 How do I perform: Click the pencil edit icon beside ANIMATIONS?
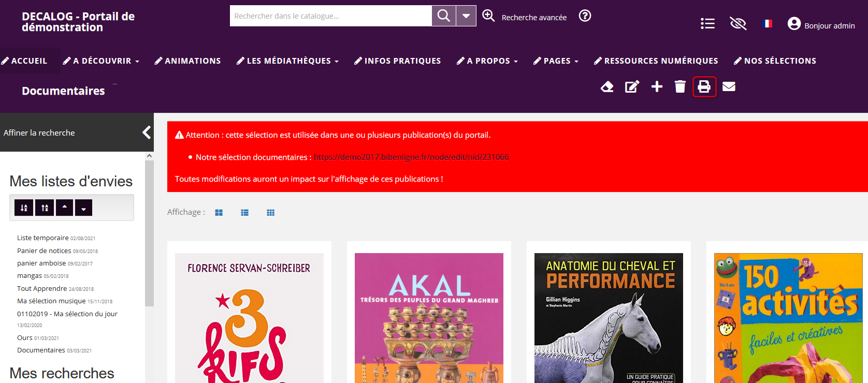pos(158,61)
